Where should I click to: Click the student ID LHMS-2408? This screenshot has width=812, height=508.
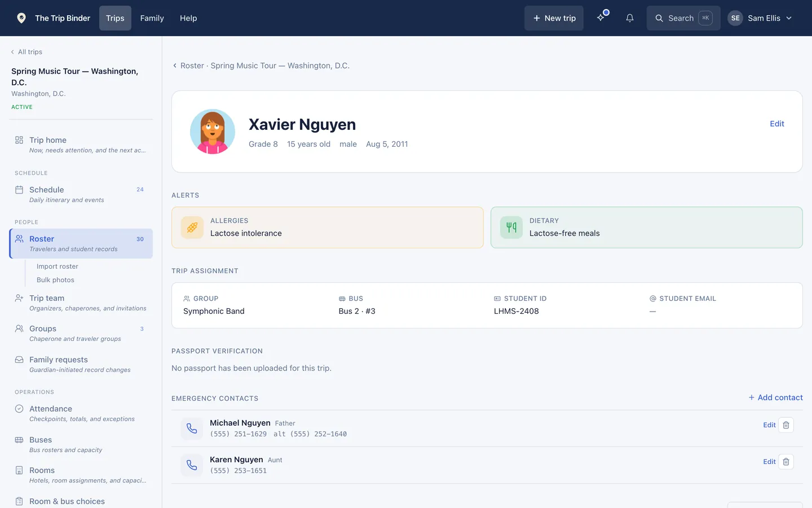pos(517,311)
